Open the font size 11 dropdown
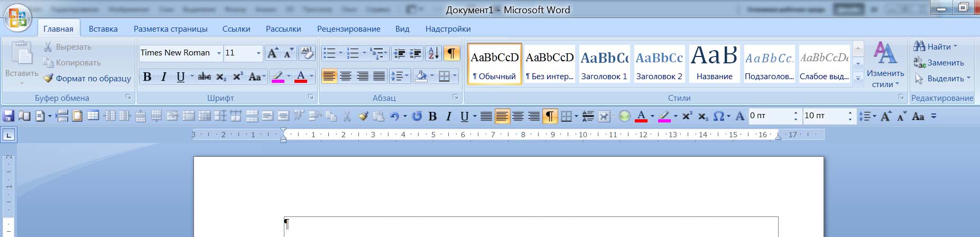The height and width of the screenshot is (237, 980). click(x=258, y=53)
